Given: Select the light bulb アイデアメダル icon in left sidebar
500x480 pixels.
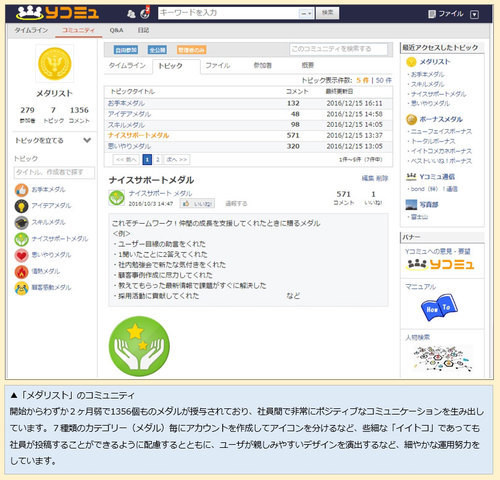Looking at the screenshot, I should pyautogui.click(x=21, y=206).
